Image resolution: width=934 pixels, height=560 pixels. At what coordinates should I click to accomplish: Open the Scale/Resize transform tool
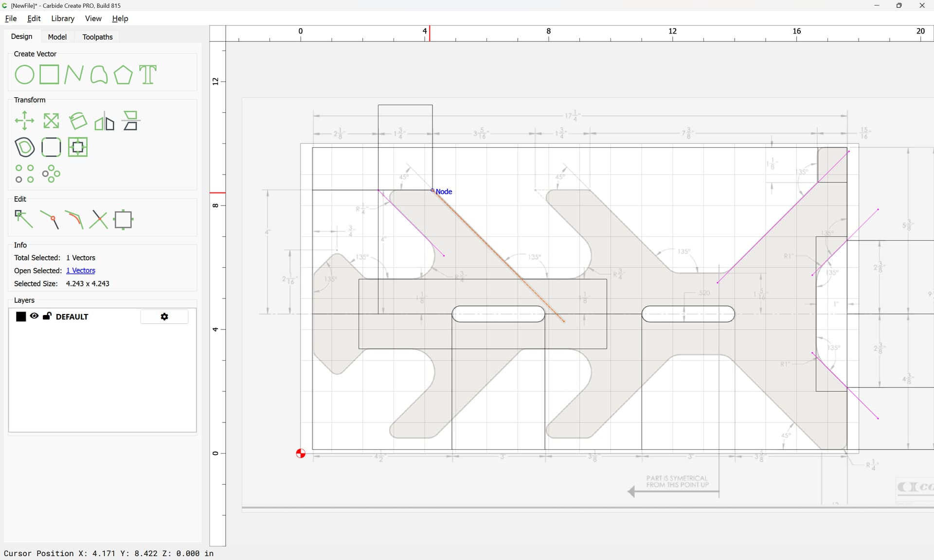pyautogui.click(x=51, y=121)
